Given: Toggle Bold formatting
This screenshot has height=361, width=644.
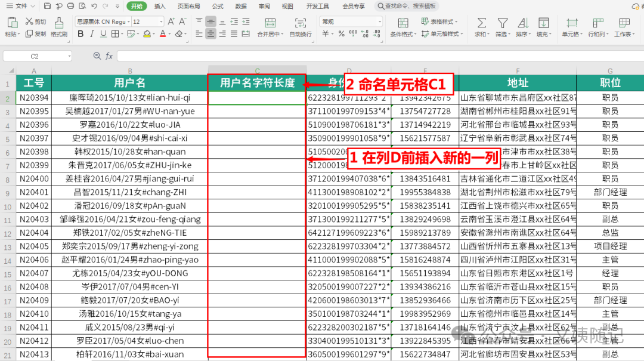Looking at the screenshot, I should [x=80, y=34].
